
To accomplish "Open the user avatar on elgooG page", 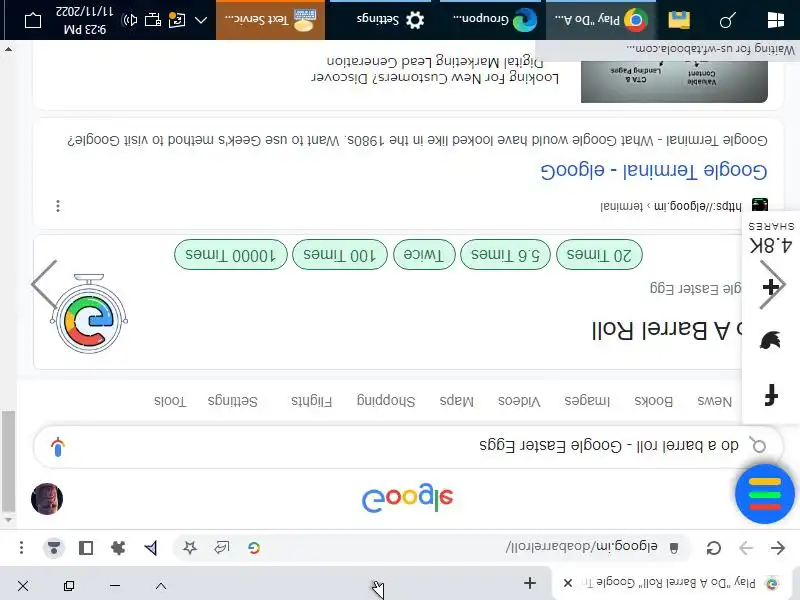I will (x=47, y=498).
